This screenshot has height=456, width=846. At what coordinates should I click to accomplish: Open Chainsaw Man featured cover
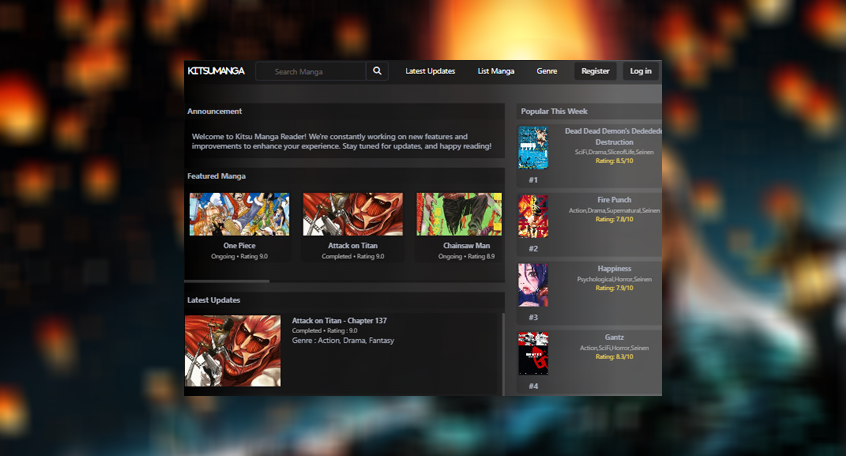coord(458,214)
